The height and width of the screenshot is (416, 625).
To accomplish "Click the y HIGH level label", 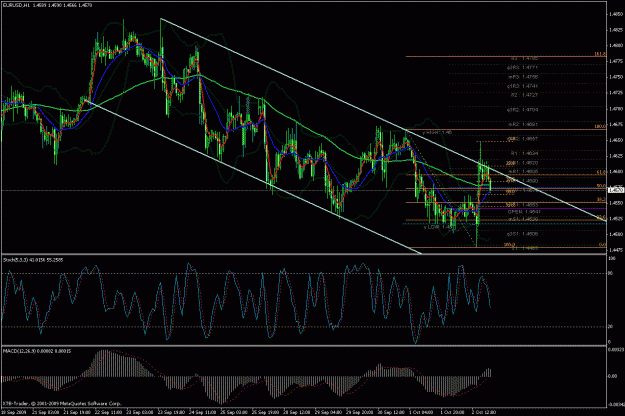I will tap(436, 132).
